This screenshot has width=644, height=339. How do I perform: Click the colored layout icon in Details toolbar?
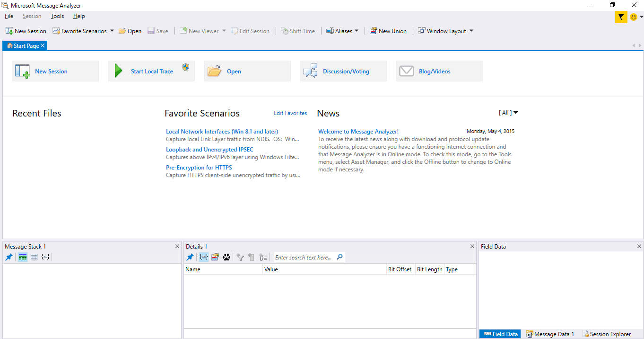pos(215,257)
